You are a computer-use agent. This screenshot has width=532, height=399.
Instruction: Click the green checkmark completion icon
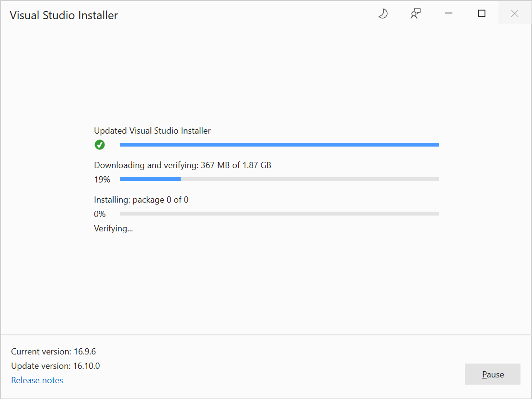click(100, 145)
